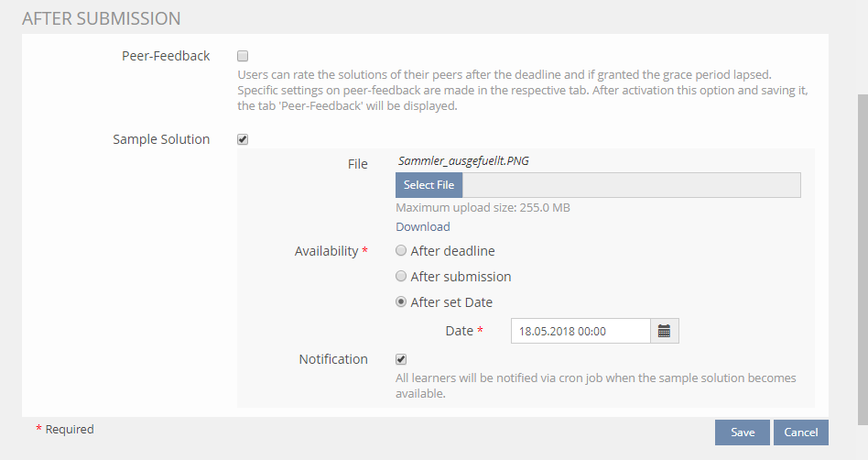Save the submission settings
The width and height of the screenshot is (868, 460).
pyautogui.click(x=742, y=433)
